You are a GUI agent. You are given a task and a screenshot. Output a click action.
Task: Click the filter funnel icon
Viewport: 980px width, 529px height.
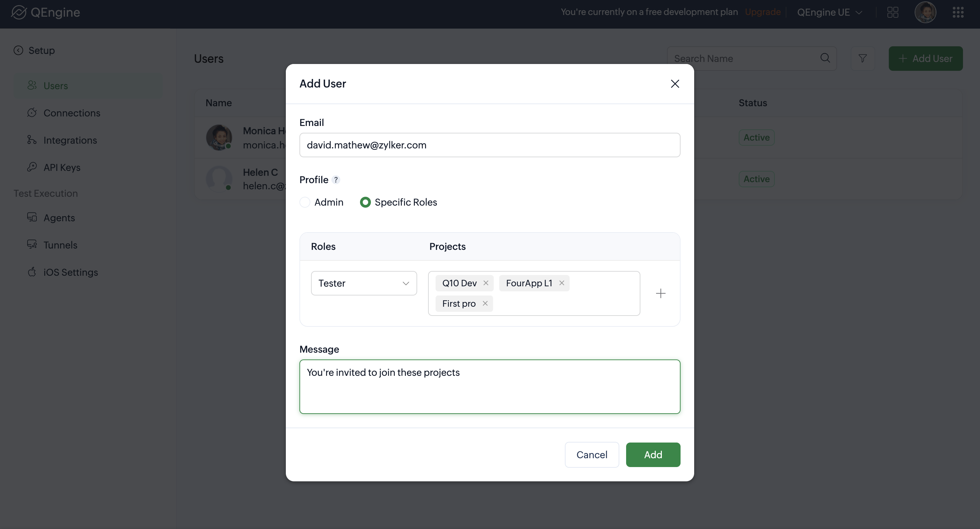coord(863,58)
